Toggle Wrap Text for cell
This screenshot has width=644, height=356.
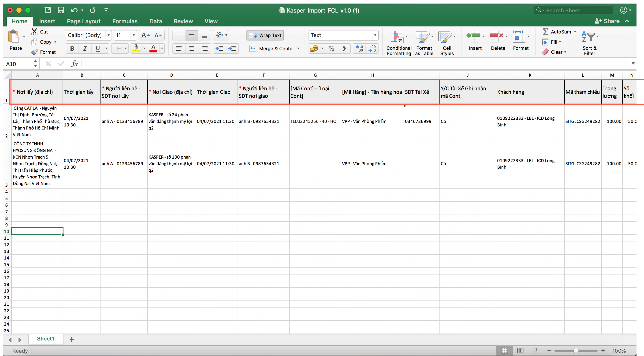click(265, 35)
